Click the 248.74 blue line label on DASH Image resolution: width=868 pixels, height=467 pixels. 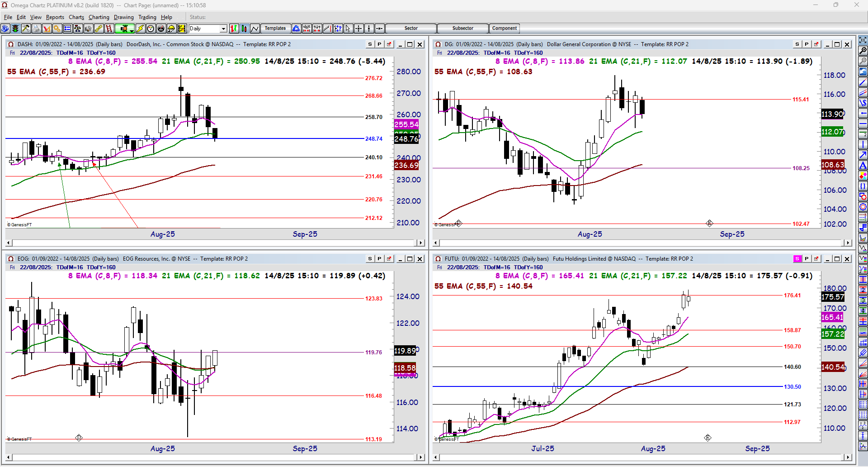click(374, 139)
